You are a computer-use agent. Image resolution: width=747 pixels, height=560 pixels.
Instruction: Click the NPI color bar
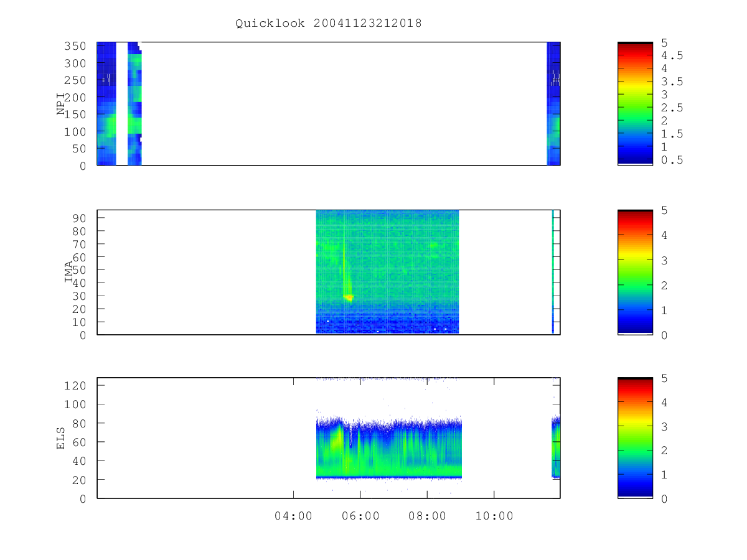click(635, 103)
